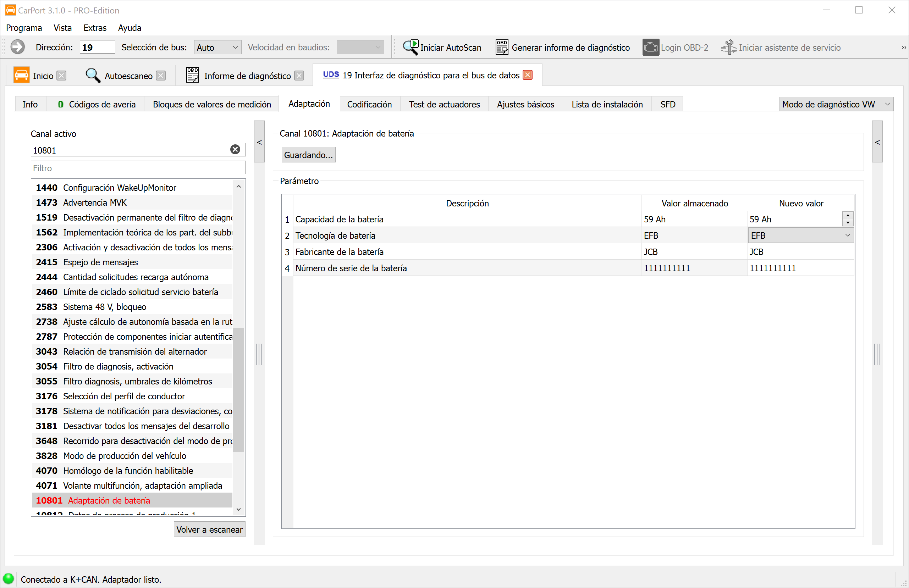The width and height of the screenshot is (909, 588).
Task: Close the UDS 19 interface tab
Action: (528, 75)
